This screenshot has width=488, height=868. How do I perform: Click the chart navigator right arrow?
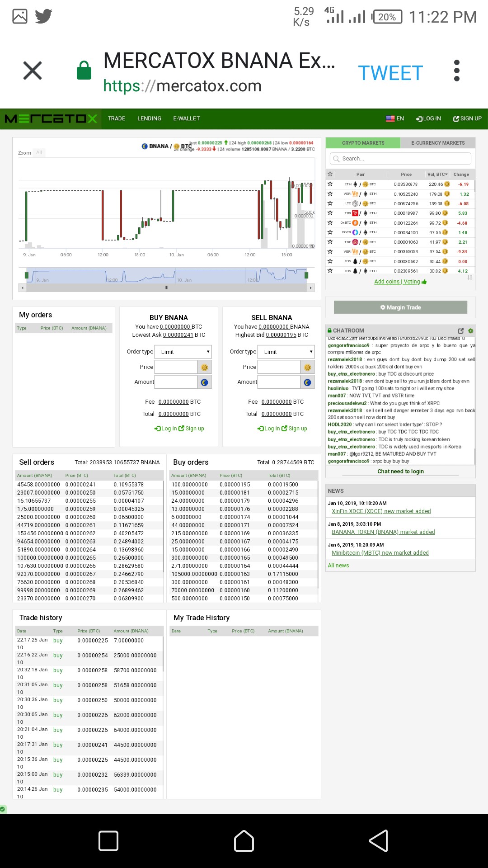point(310,288)
